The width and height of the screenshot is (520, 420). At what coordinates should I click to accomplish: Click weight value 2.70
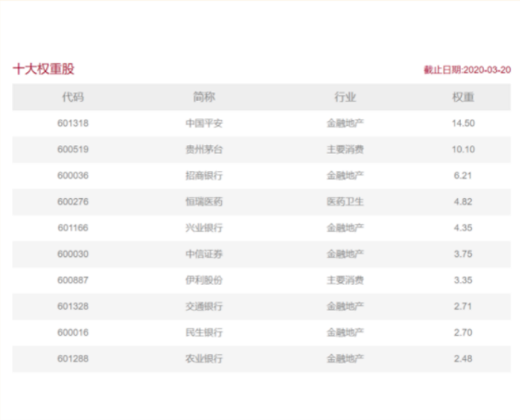pos(463,333)
